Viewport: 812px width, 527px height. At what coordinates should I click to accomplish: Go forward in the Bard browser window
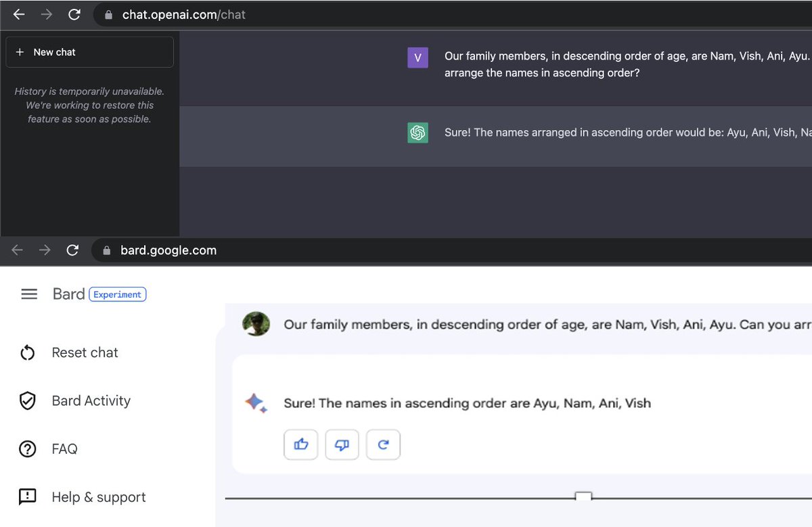click(45, 250)
